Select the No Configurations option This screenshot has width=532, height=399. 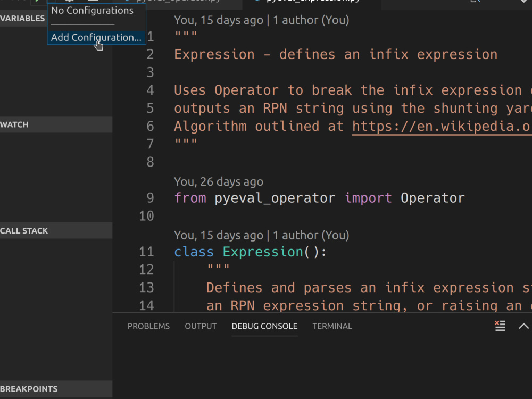tap(92, 11)
